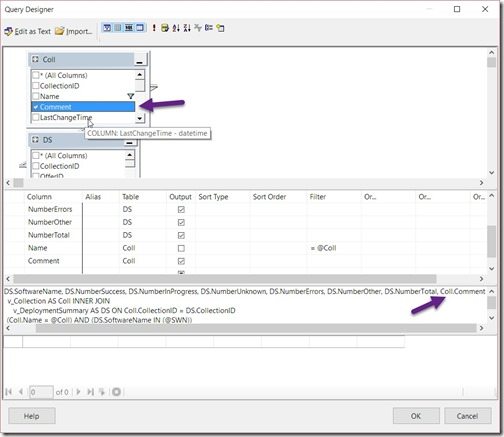Image resolution: width=504 pixels, height=437 pixels.
Task: Confirm with the OK button
Action: pyautogui.click(x=416, y=416)
